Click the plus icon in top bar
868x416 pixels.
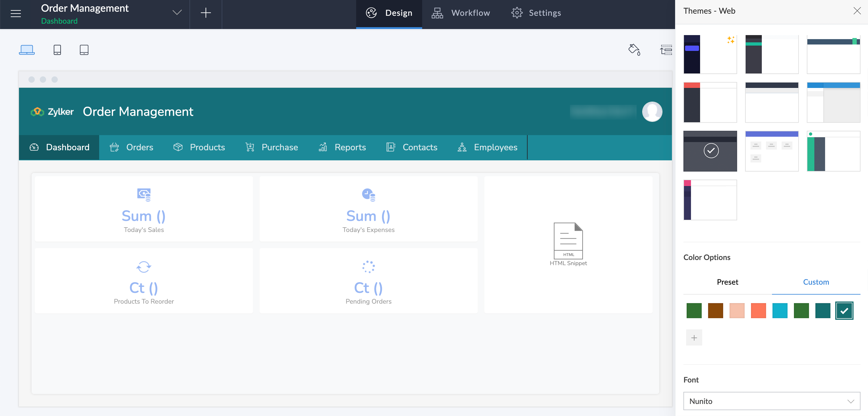click(206, 13)
